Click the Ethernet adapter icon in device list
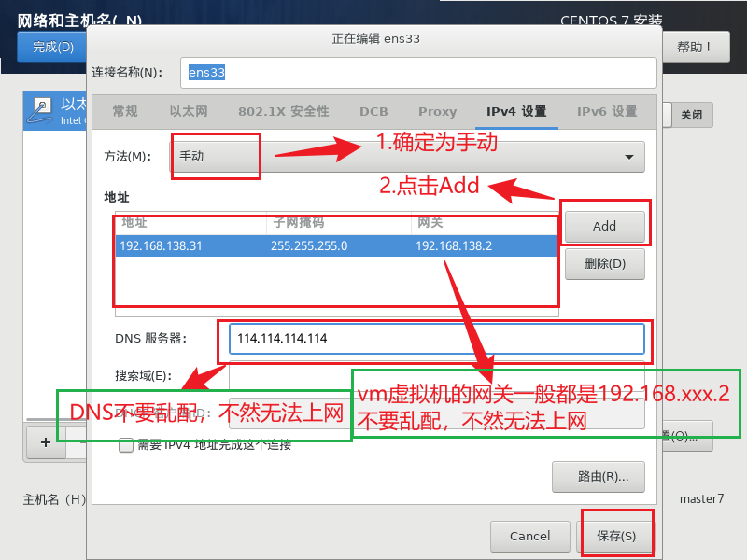The height and width of the screenshot is (560, 747). tap(42, 108)
